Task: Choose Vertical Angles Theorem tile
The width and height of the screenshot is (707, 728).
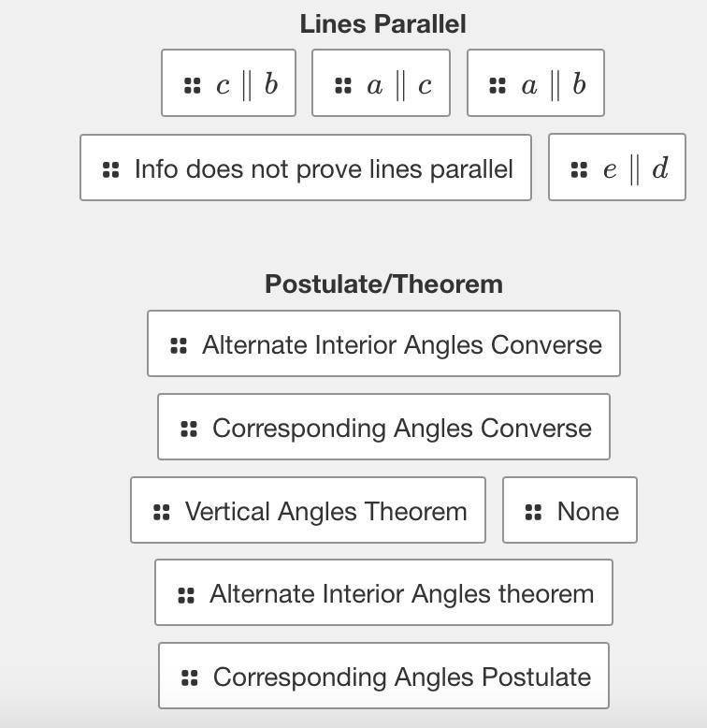Action: coord(308,510)
